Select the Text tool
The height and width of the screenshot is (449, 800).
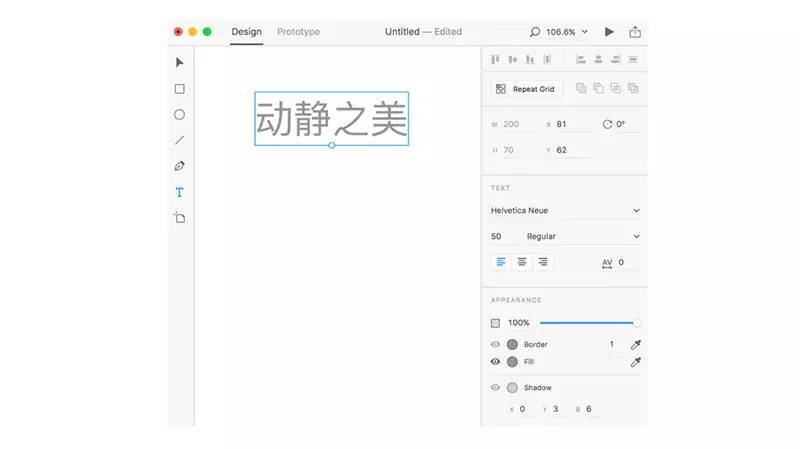tap(180, 192)
